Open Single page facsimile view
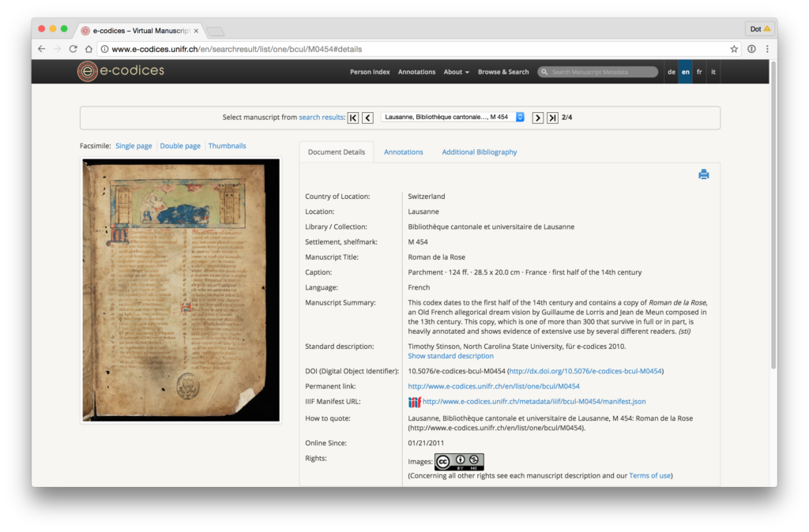Image resolution: width=809 pixels, height=532 pixels. click(x=134, y=146)
